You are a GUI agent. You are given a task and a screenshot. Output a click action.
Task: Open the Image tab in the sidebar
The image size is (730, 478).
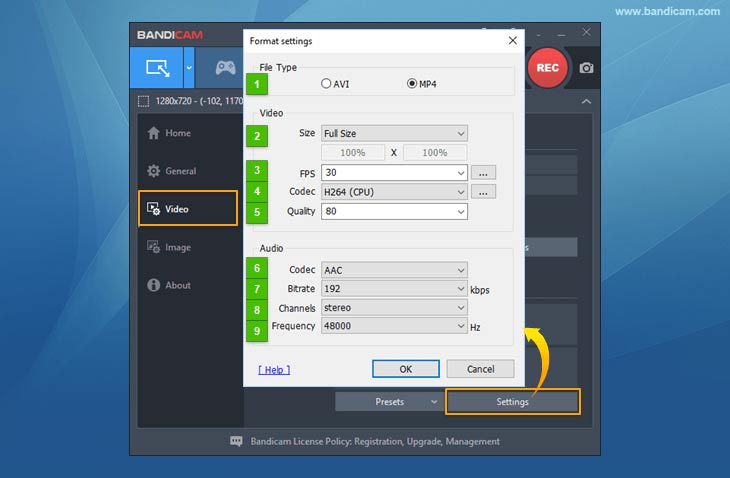pos(188,247)
